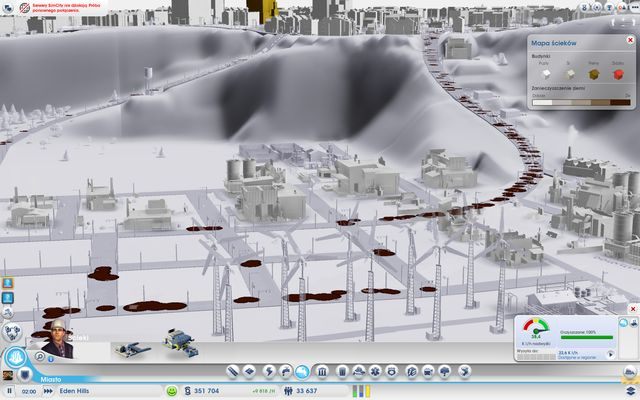Click the large round sewage category button
This screenshot has height=400, width=640.
(x=16, y=358)
